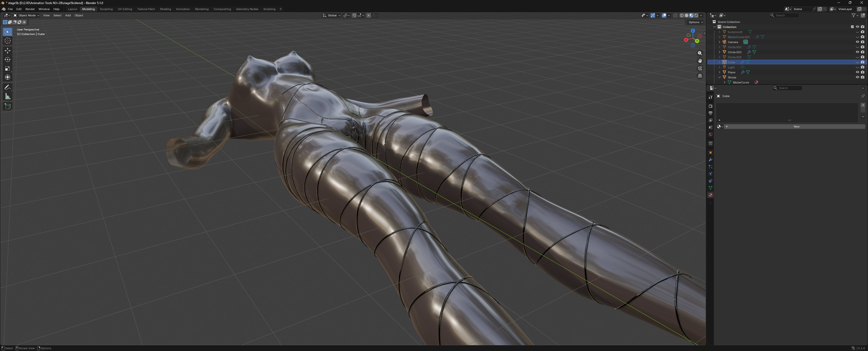This screenshot has width=868, height=351.
Task: Activate the Move tool
Action: coord(7,50)
